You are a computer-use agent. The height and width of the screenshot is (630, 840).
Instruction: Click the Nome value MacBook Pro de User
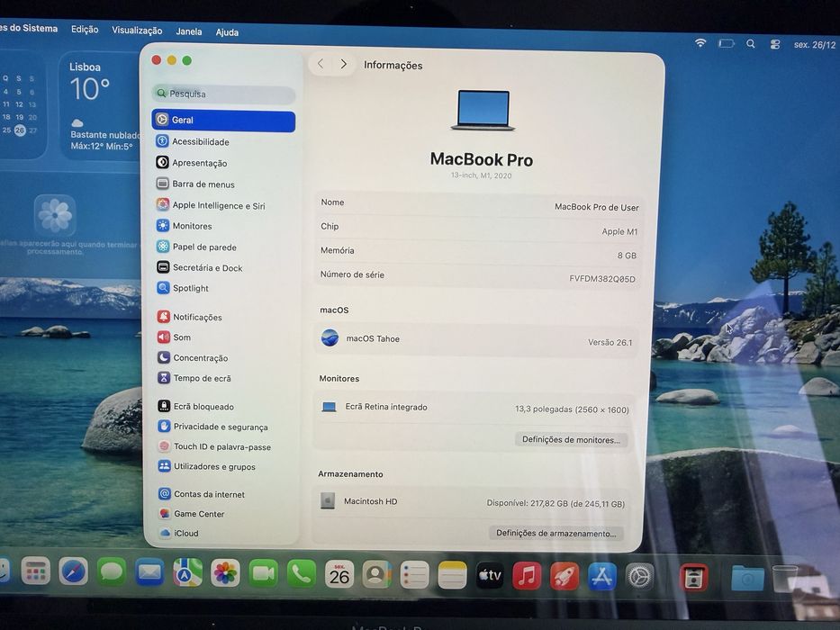(x=596, y=207)
